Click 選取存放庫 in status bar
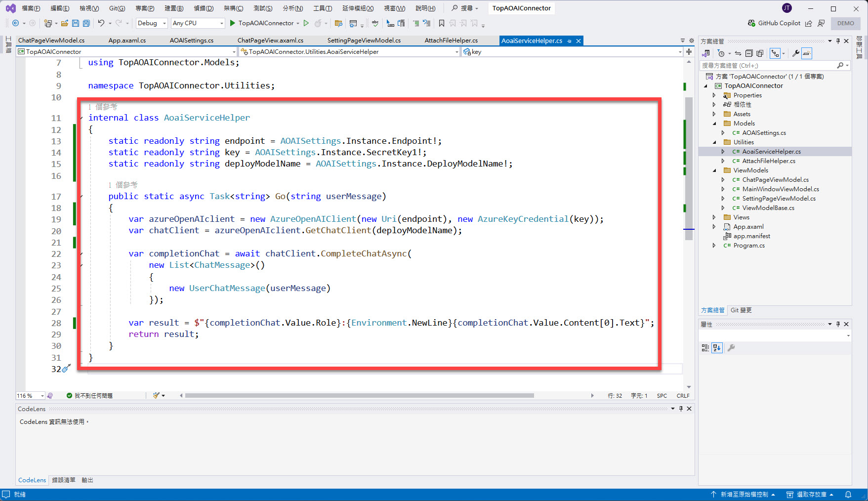 coord(810,495)
